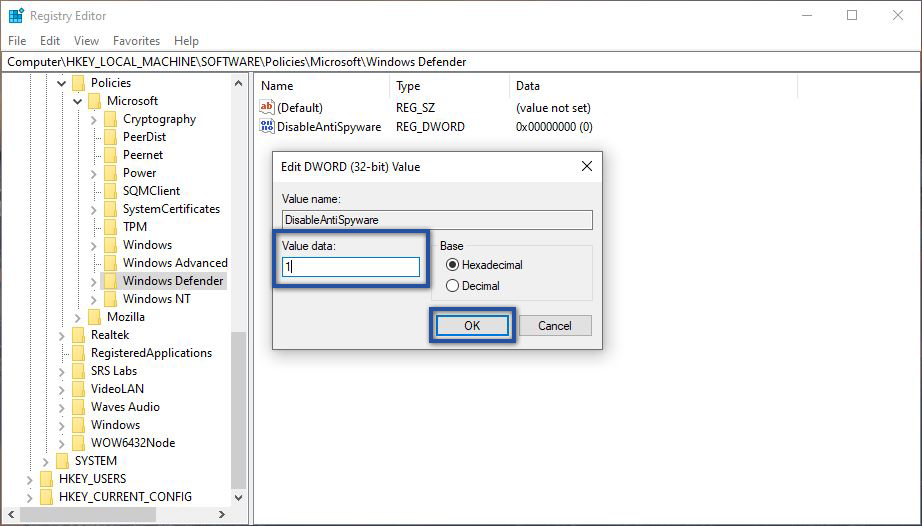Screen dimensions: 922x526
Task: Click the HKEY_USERS folder icon
Action: coord(47,479)
